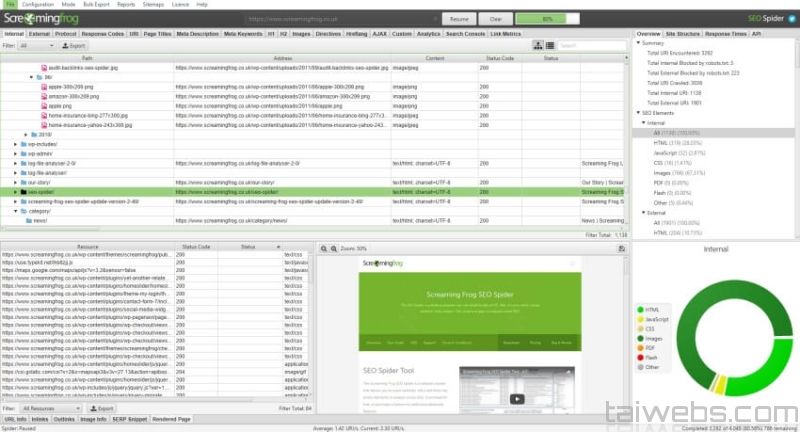The image size is (800, 432).
Task: Open the All Resources filter dropdown
Action: (x=51, y=409)
